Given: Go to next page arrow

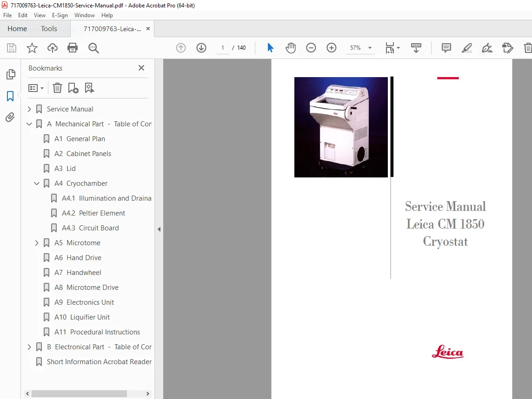Looking at the screenshot, I should click(x=201, y=48).
